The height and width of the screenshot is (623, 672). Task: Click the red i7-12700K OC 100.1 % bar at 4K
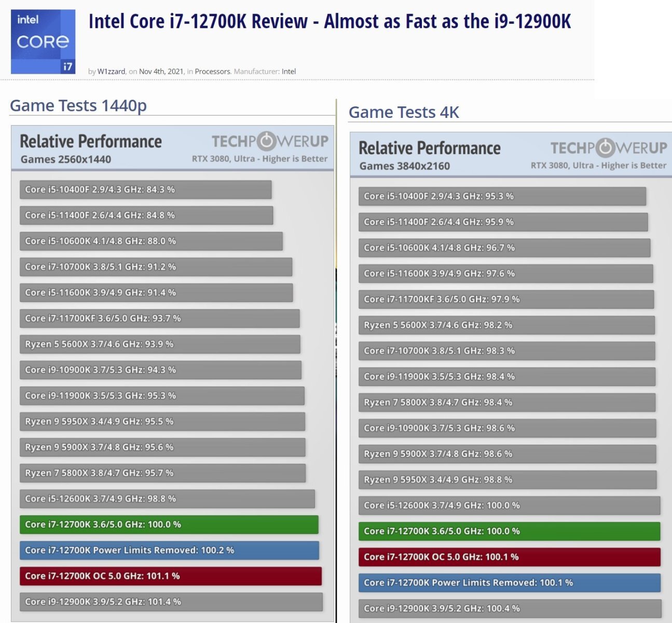pyautogui.click(x=510, y=557)
